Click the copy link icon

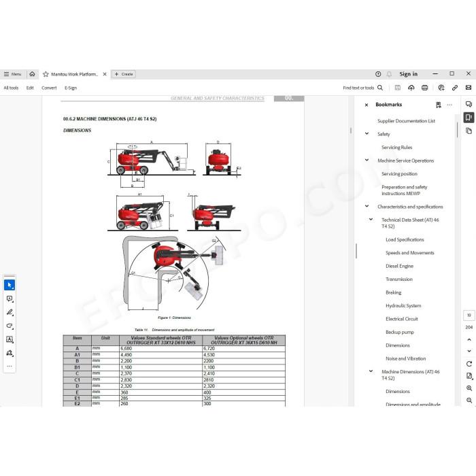pos(455,88)
